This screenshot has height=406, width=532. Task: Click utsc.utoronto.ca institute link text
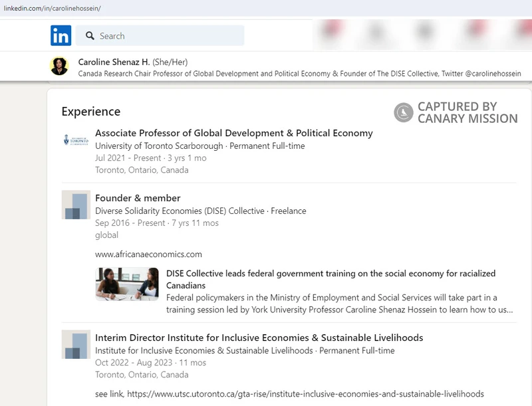305,394
